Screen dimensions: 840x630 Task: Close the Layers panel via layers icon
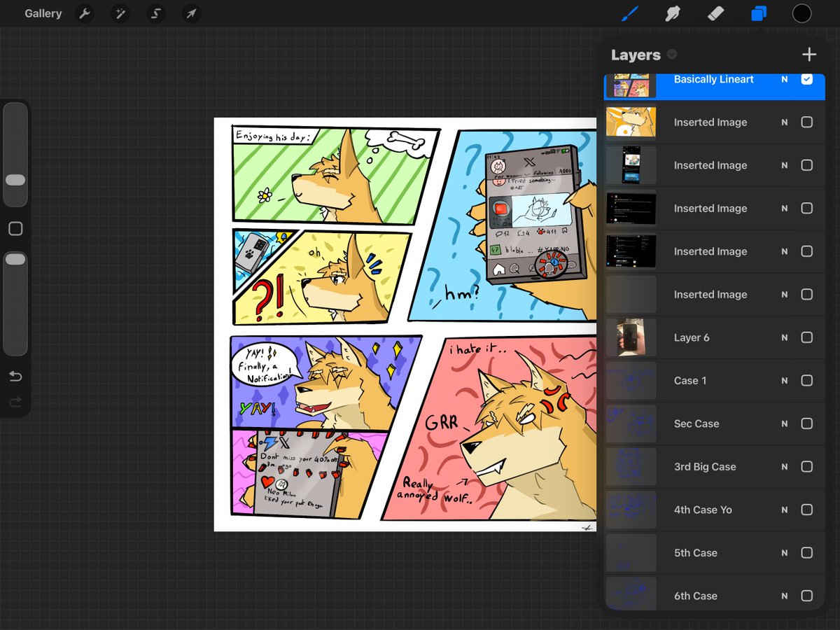[759, 13]
